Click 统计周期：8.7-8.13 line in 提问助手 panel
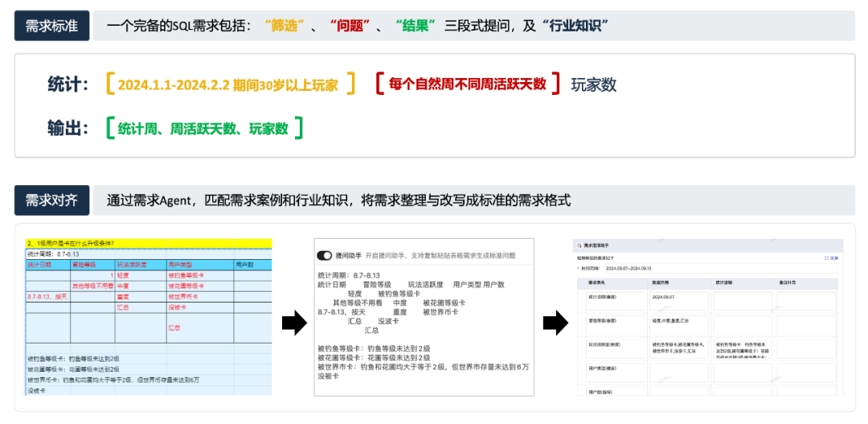Screen dimensions: 868x424 point(349,275)
